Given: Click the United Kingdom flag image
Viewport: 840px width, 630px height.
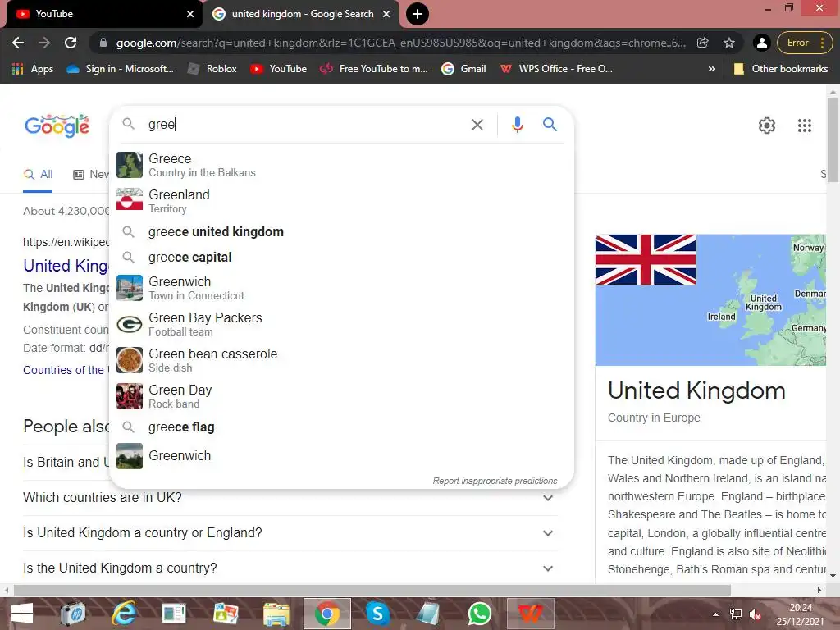Looking at the screenshot, I should pyautogui.click(x=646, y=259).
